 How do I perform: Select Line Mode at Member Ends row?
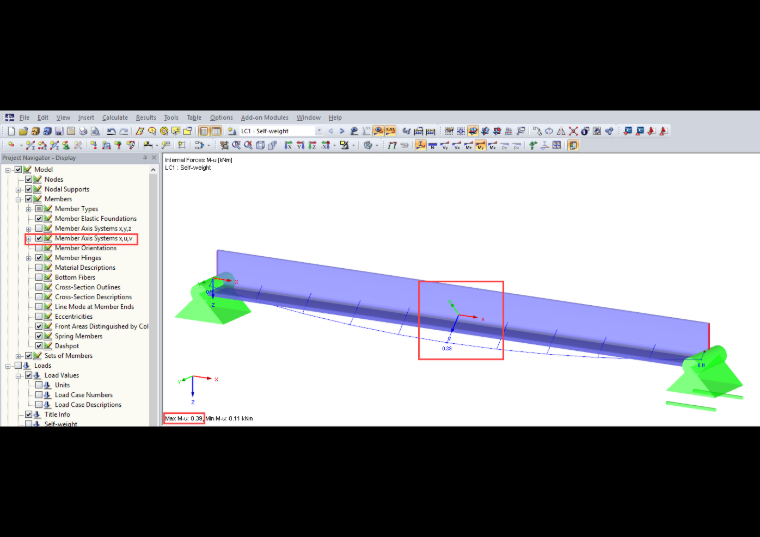pos(94,307)
